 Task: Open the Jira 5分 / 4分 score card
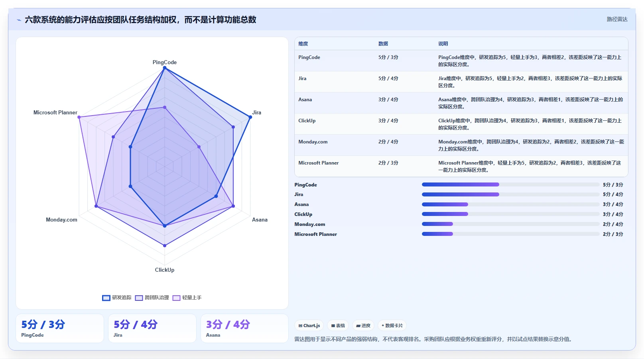click(152, 328)
